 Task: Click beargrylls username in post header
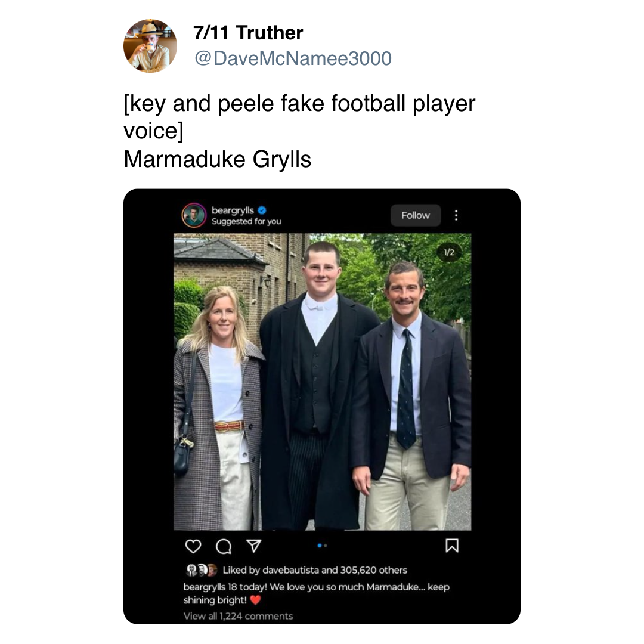(x=233, y=210)
